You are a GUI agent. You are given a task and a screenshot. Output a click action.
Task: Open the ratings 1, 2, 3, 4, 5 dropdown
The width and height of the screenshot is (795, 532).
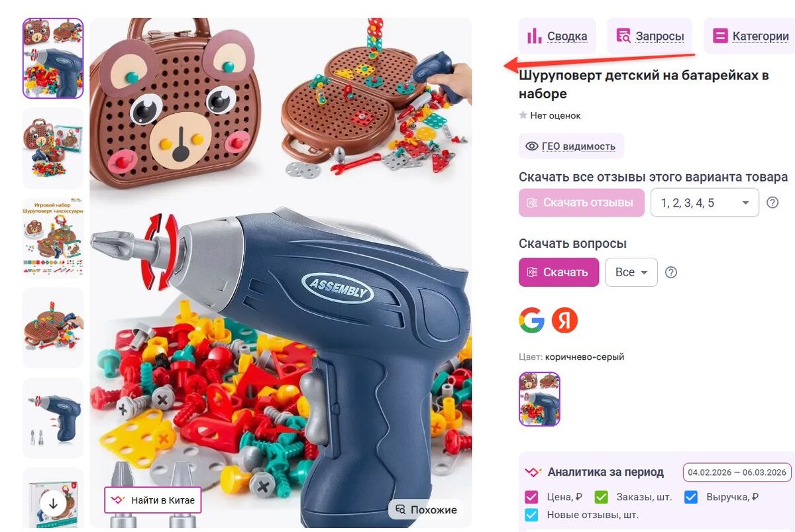(x=705, y=203)
